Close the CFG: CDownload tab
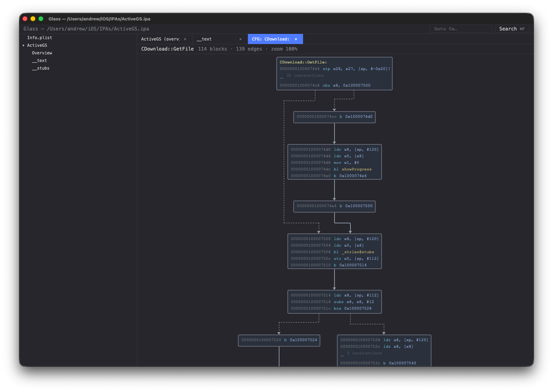Screen dimensions: 553x392 point(296,39)
